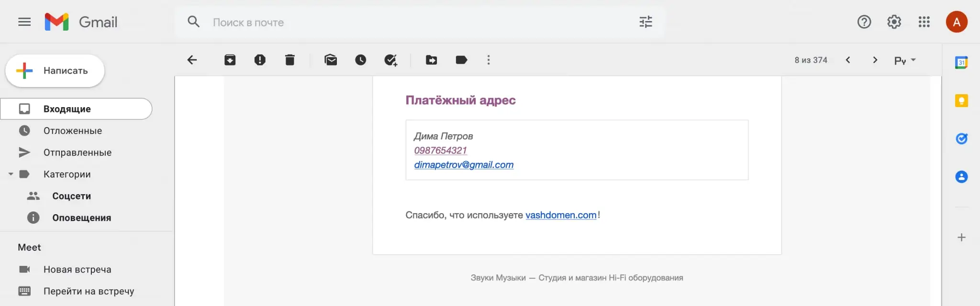Collapse the Категории section arrow
This screenshot has height=306, width=980.
11,174
